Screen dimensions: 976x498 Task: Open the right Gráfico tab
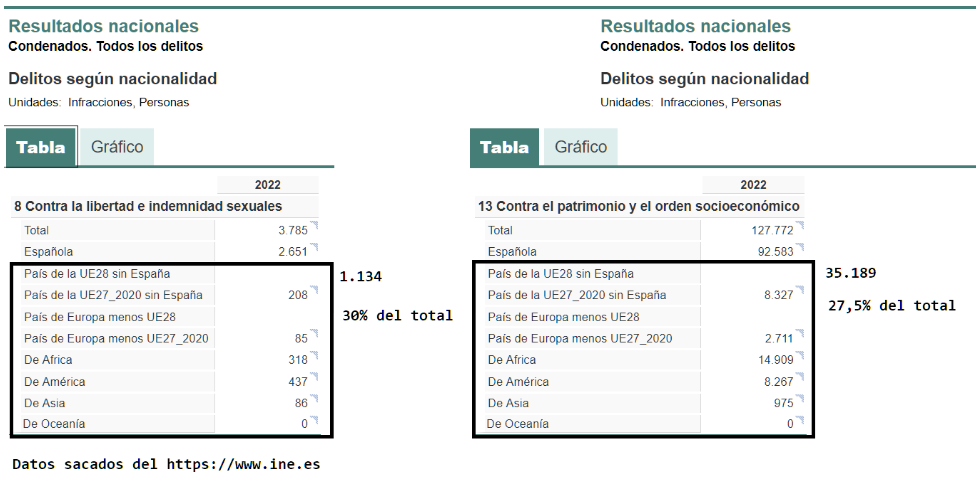tap(581, 147)
